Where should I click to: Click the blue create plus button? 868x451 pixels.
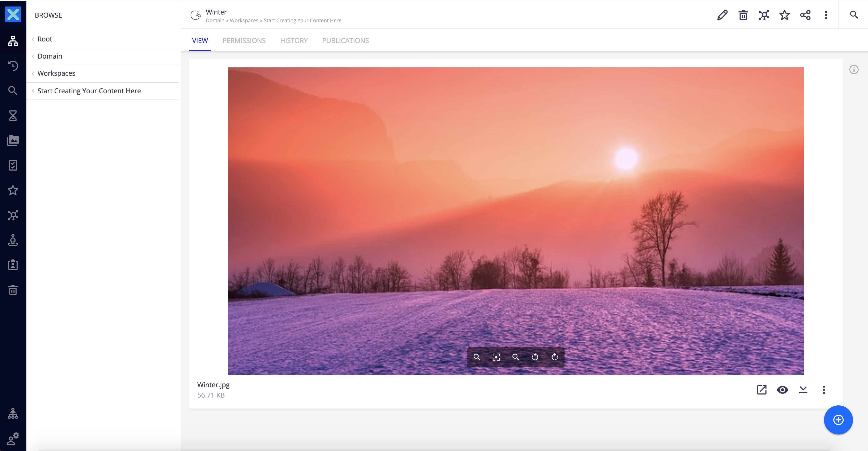click(838, 420)
